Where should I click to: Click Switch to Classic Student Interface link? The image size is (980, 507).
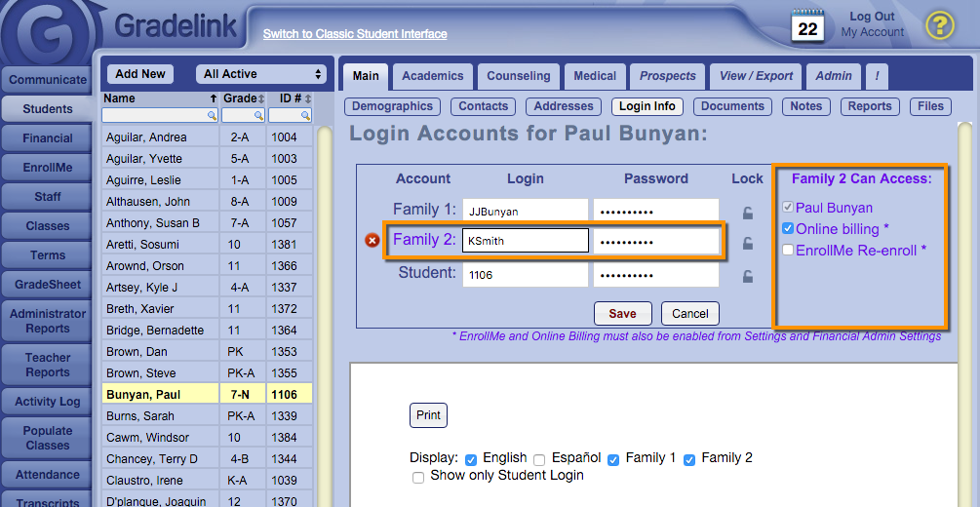(355, 34)
